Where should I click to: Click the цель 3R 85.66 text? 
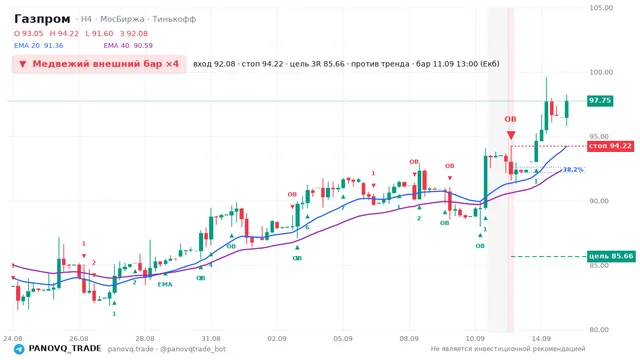317,64
